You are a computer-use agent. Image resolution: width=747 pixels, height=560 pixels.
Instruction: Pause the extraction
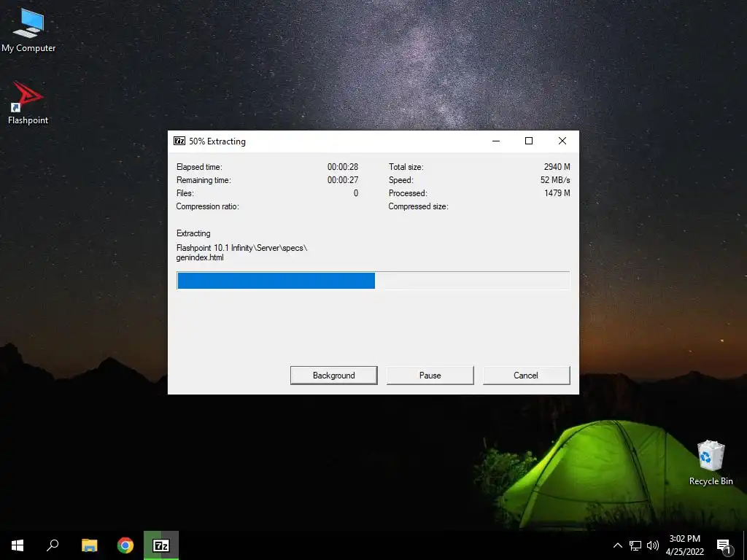[430, 376]
